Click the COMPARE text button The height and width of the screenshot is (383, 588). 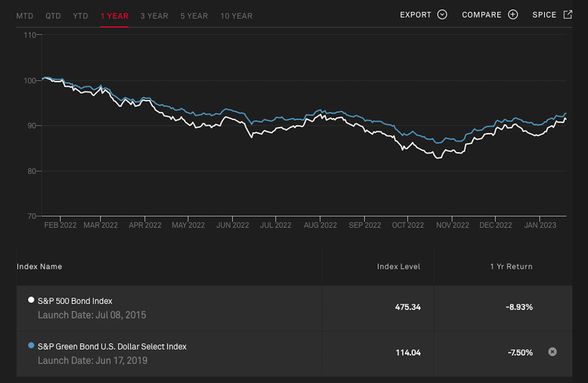[482, 15]
